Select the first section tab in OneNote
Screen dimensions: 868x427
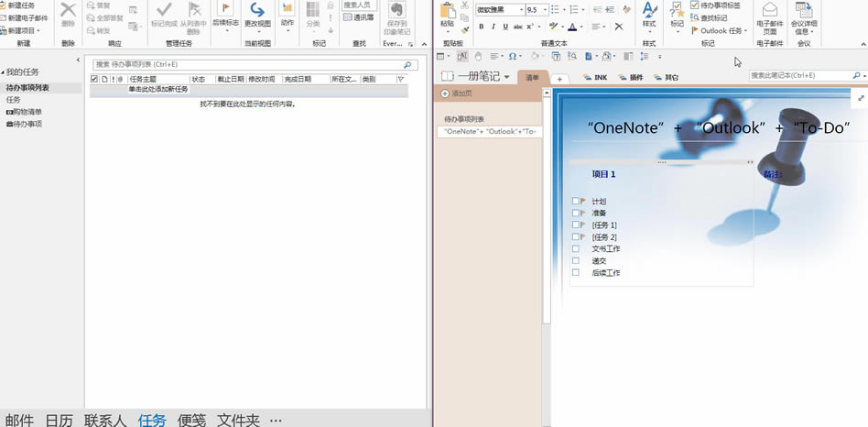532,78
